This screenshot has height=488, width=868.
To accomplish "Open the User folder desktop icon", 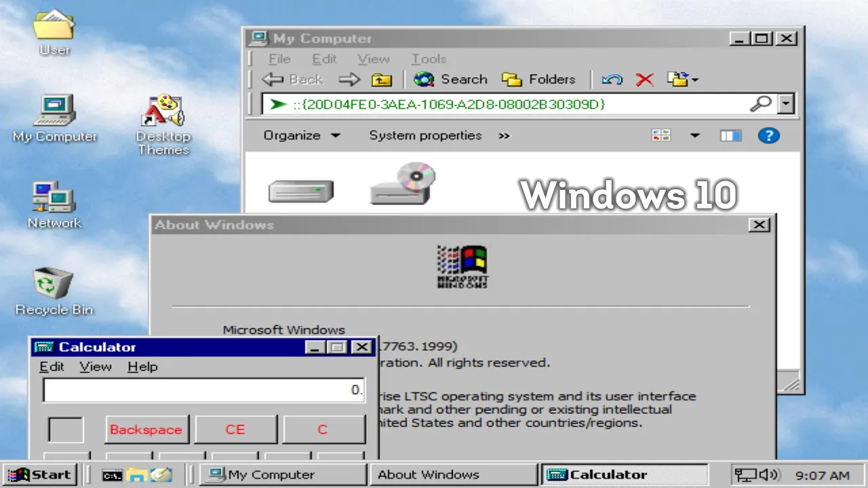I will [x=54, y=32].
